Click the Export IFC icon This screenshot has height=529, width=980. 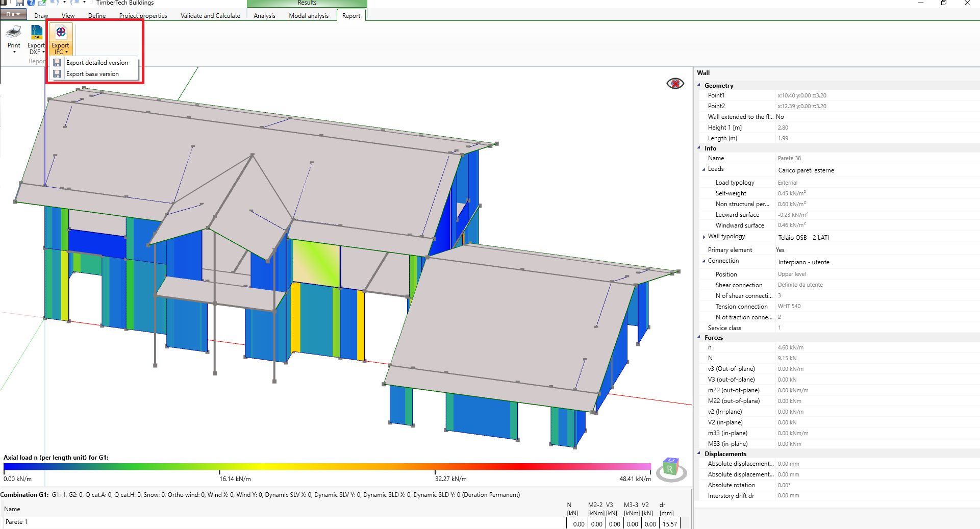pyautogui.click(x=61, y=32)
